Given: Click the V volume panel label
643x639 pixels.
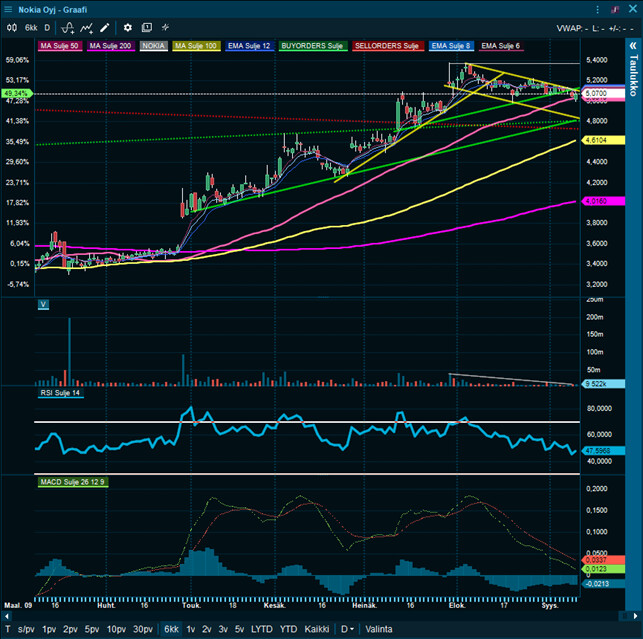Looking at the screenshot, I should pyautogui.click(x=43, y=304).
